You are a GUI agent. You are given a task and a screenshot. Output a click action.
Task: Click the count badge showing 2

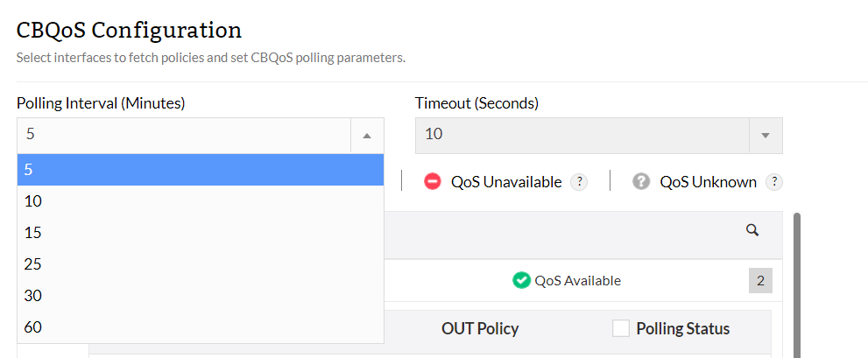[760, 281]
